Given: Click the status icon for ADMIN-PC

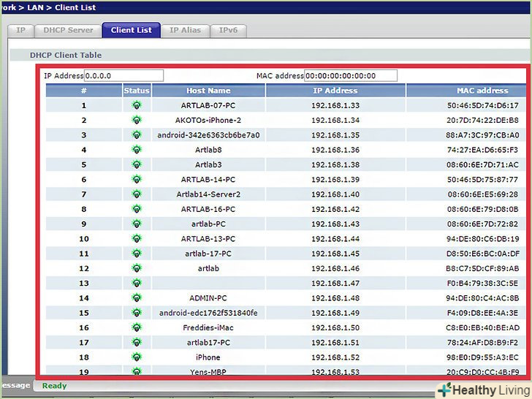Looking at the screenshot, I should pos(136,298).
